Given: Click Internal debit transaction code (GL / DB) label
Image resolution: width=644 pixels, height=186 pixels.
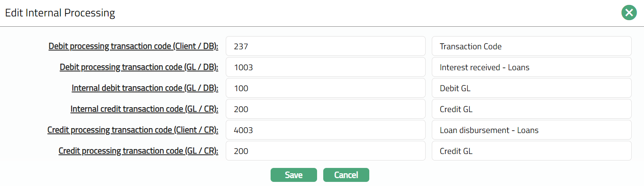Looking at the screenshot, I should (x=145, y=88).
